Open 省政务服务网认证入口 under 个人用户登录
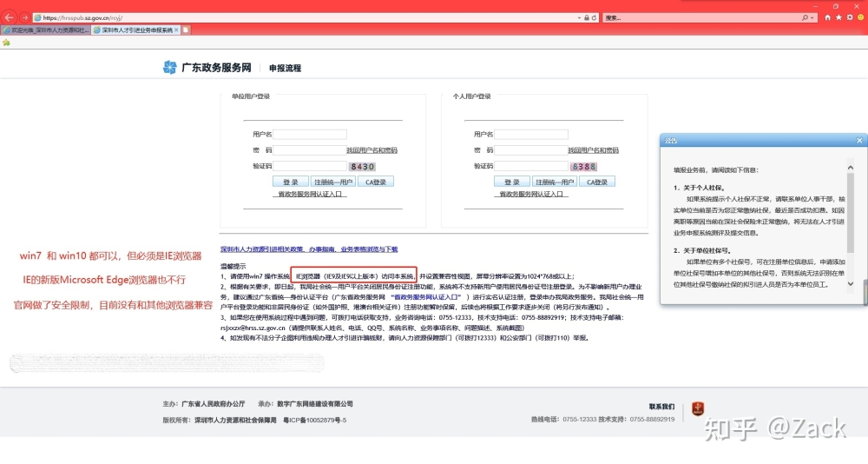Screen dimensions: 868x464 pos(531,194)
